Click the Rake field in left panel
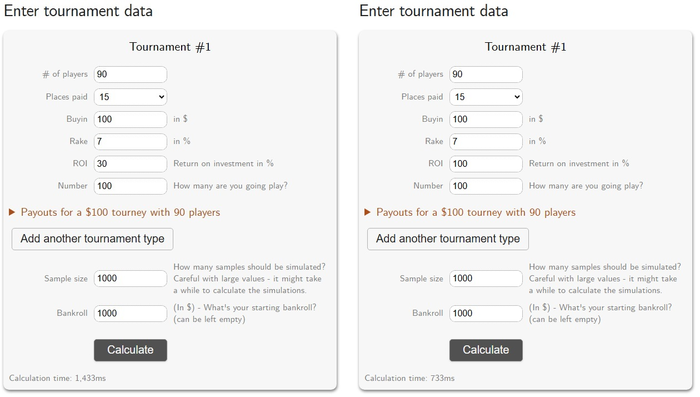The width and height of the screenshot is (700, 397). coord(130,142)
